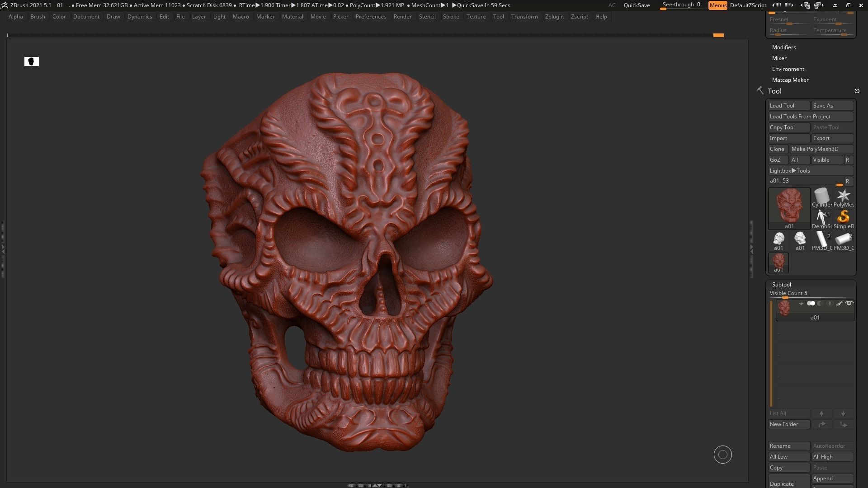Click the camera view head thumbnail
This screenshot has width=868, height=488.
coord(32,61)
